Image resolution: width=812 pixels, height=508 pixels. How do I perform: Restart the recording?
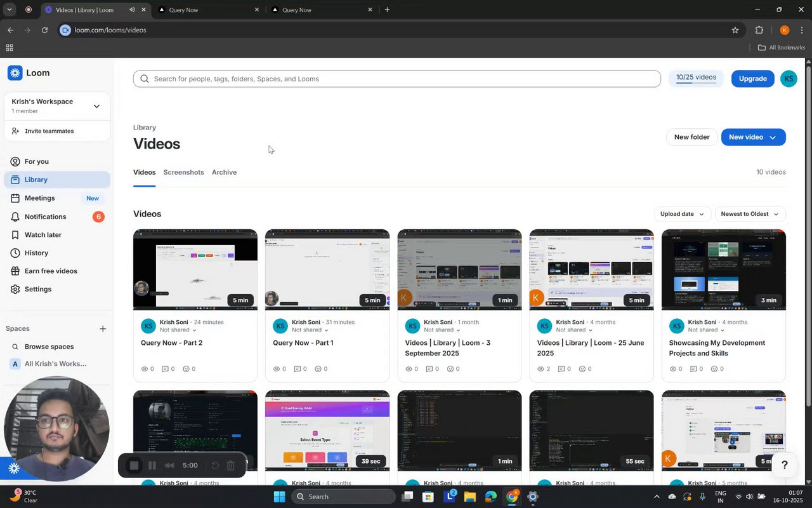click(x=215, y=465)
